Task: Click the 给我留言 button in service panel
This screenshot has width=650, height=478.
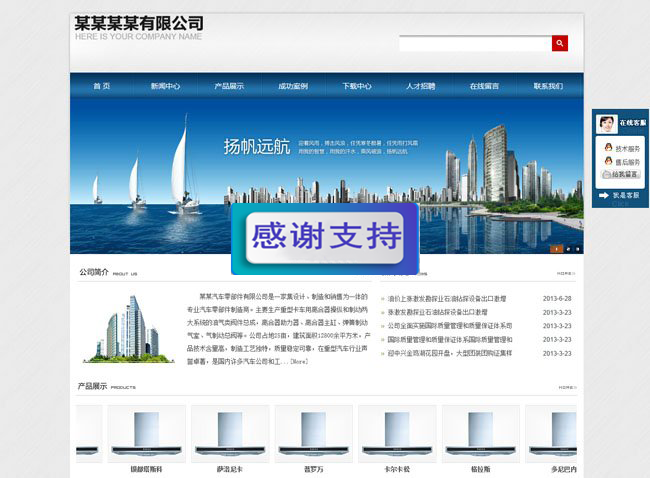Action: pos(621,175)
